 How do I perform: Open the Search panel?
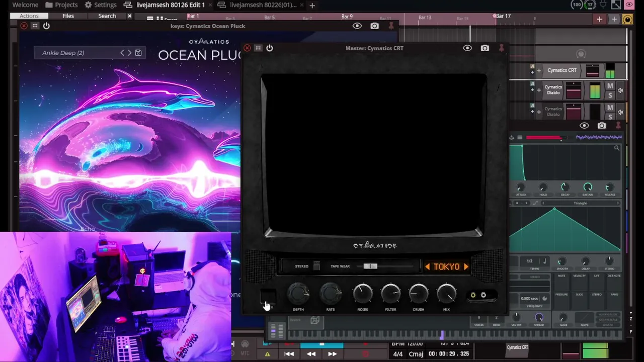(107, 16)
